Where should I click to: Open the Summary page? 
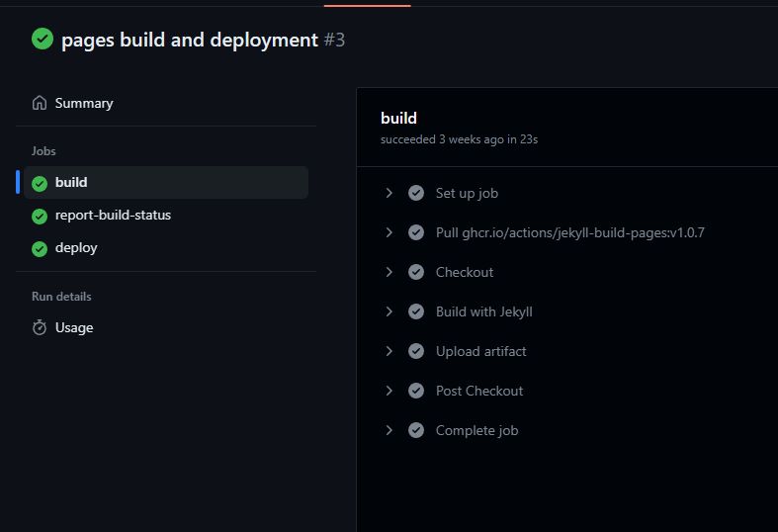[84, 103]
